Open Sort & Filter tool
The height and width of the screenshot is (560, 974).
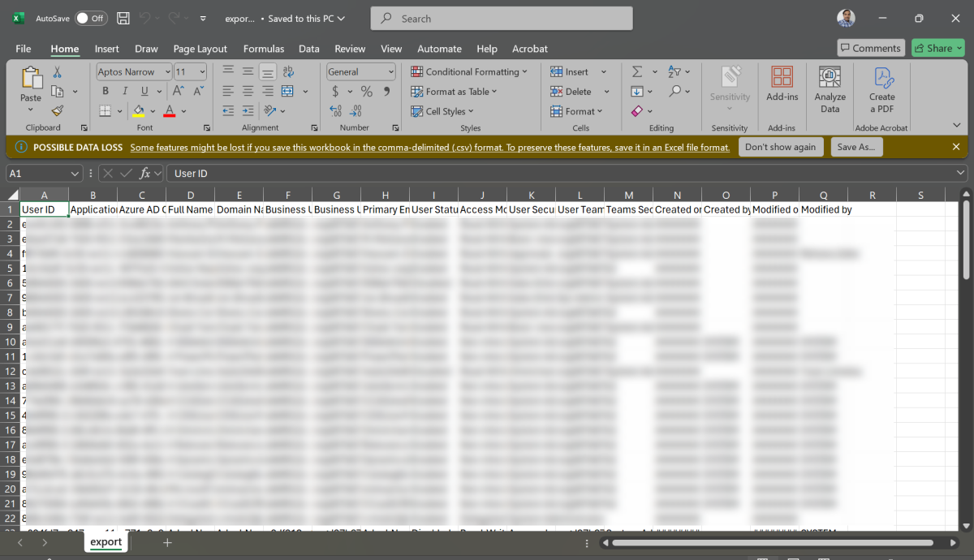click(x=674, y=71)
